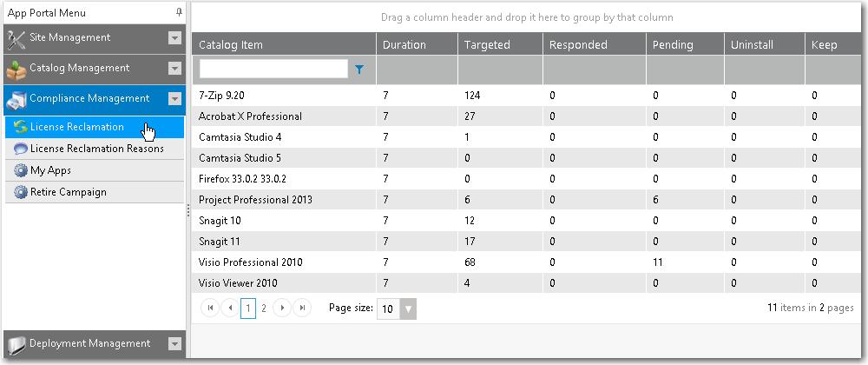Select Retire Campaign menu item
868x365 pixels.
point(68,192)
